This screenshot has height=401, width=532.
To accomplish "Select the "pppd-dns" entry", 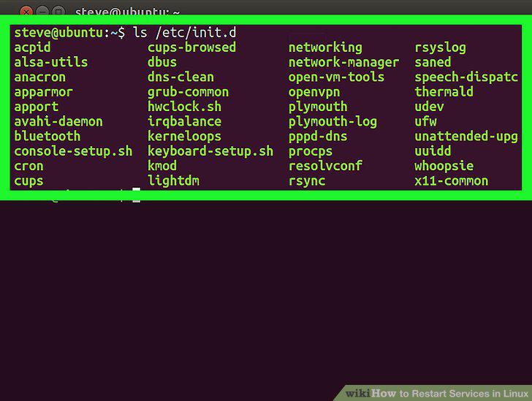I will pos(318,137).
